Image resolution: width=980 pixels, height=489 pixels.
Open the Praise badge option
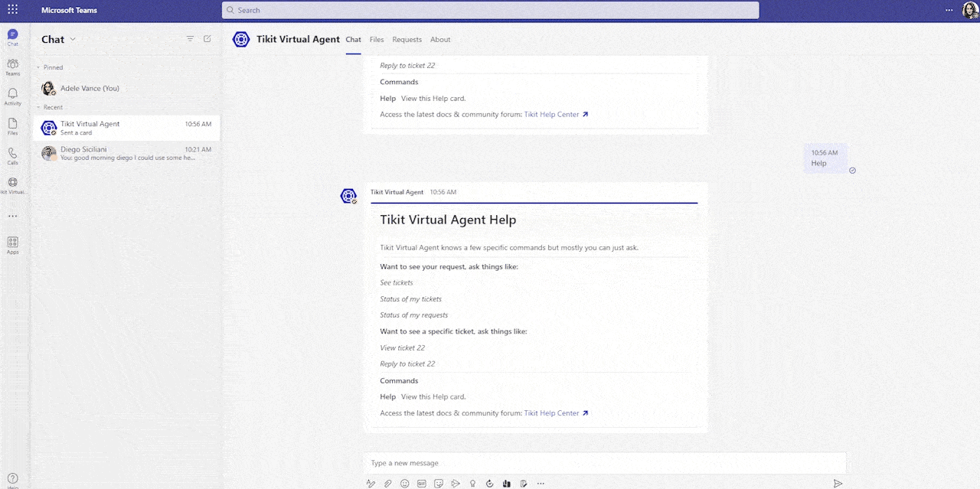[x=472, y=484]
